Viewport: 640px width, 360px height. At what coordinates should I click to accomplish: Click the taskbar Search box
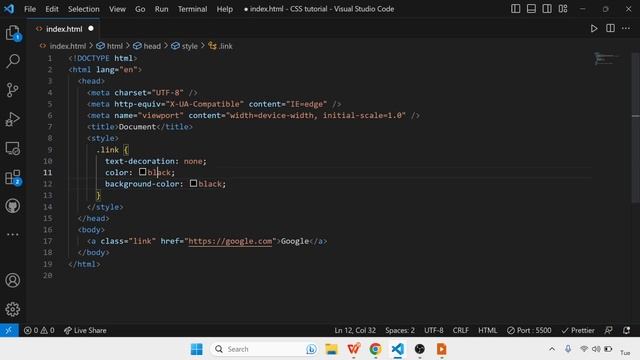264,349
